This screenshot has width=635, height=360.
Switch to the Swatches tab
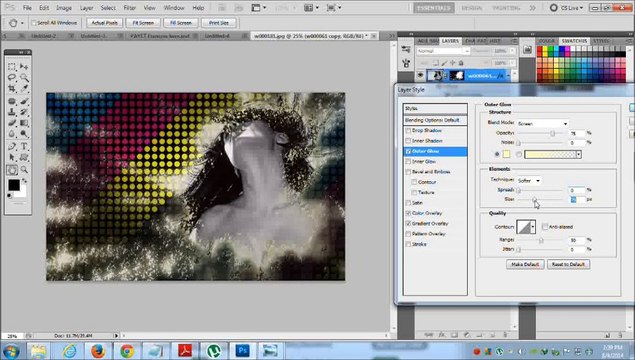574,41
